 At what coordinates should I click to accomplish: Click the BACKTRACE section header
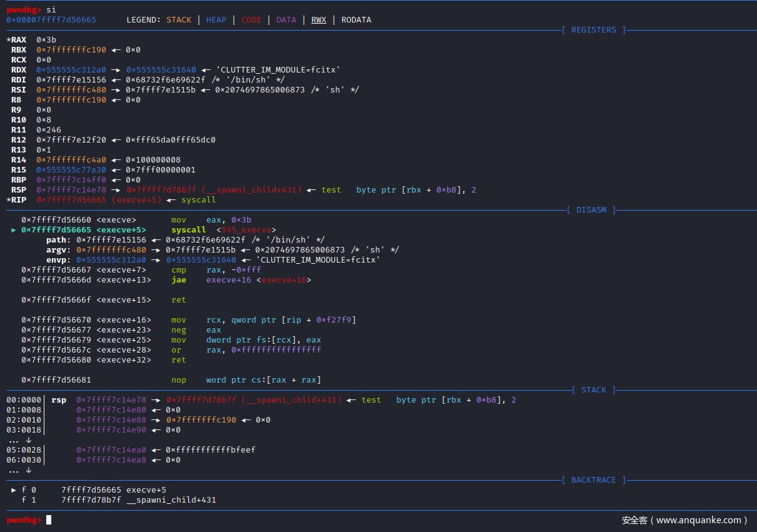pos(593,480)
